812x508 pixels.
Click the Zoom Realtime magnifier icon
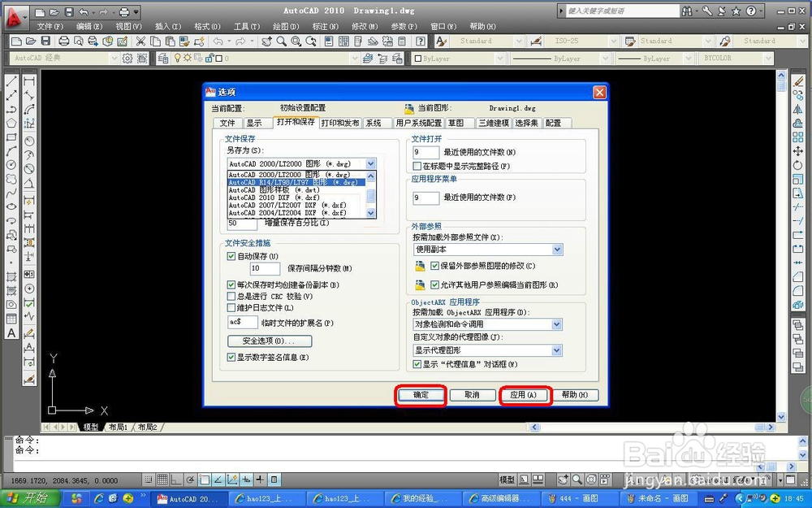click(x=281, y=41)
